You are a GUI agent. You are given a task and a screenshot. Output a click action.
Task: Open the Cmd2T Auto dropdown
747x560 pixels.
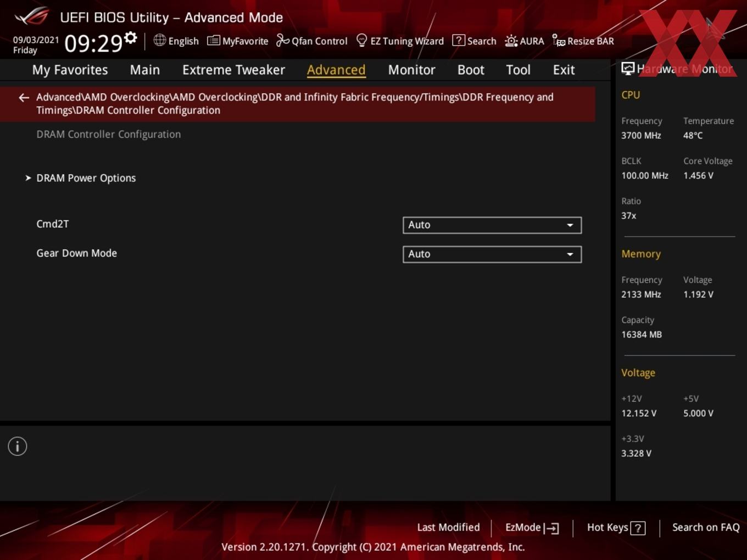point(492,225)
